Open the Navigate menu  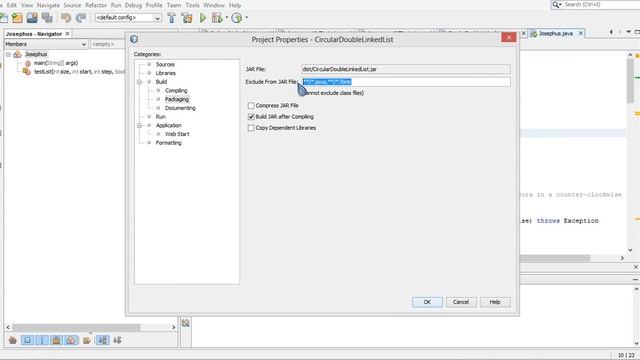coord(48,5)
